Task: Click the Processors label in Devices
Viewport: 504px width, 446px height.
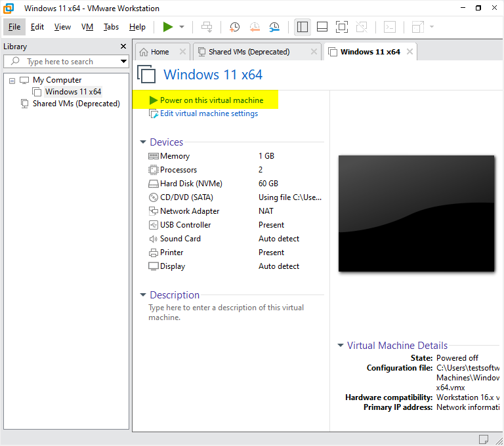Action: point(178,170)
